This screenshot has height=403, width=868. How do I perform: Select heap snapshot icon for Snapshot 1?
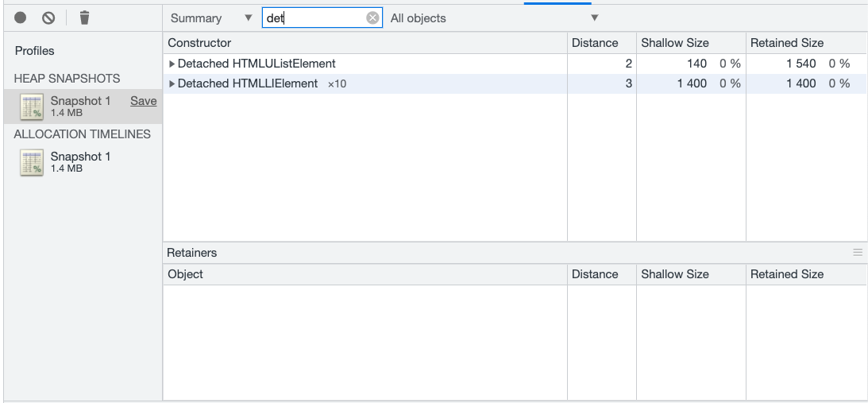pyautogui.click(x=32, y=107)
